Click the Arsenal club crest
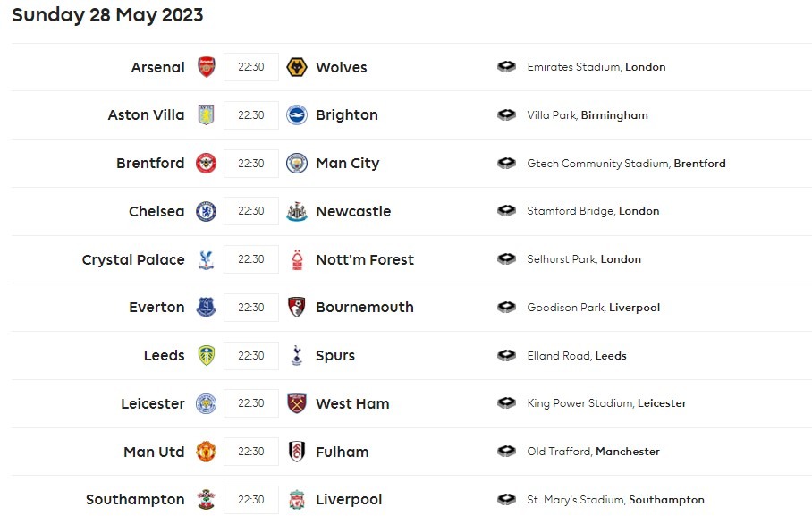This screenshot has height=516, width=812. [x=207, y=67]
